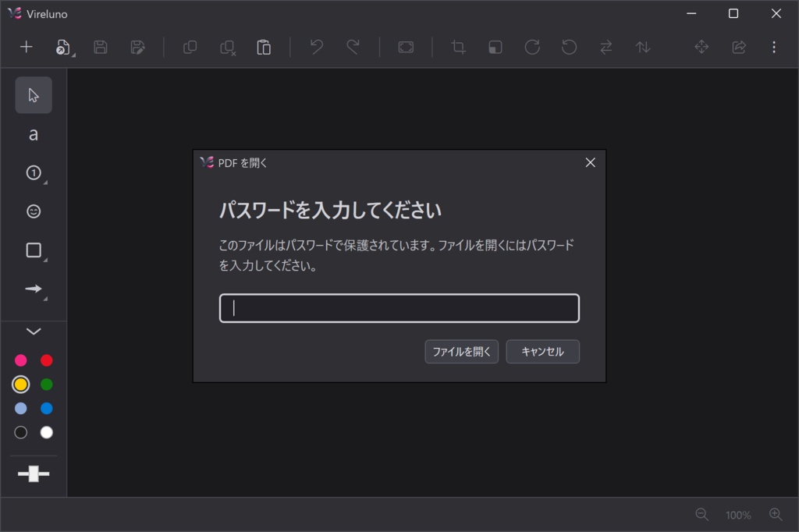Pick the yellow color swatch
This screenshot has width=799, height=532.
click(21, 385)
